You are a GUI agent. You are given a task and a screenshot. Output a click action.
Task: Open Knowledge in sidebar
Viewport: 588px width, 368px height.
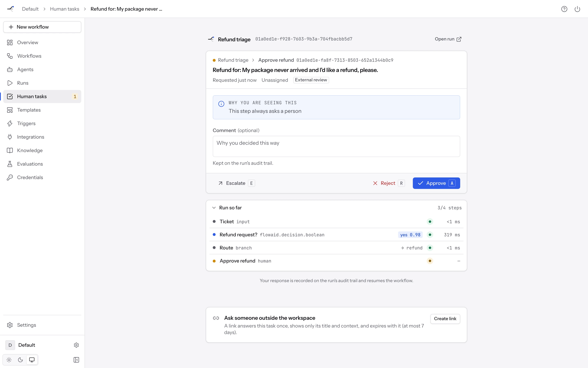[x=42, y=150]
